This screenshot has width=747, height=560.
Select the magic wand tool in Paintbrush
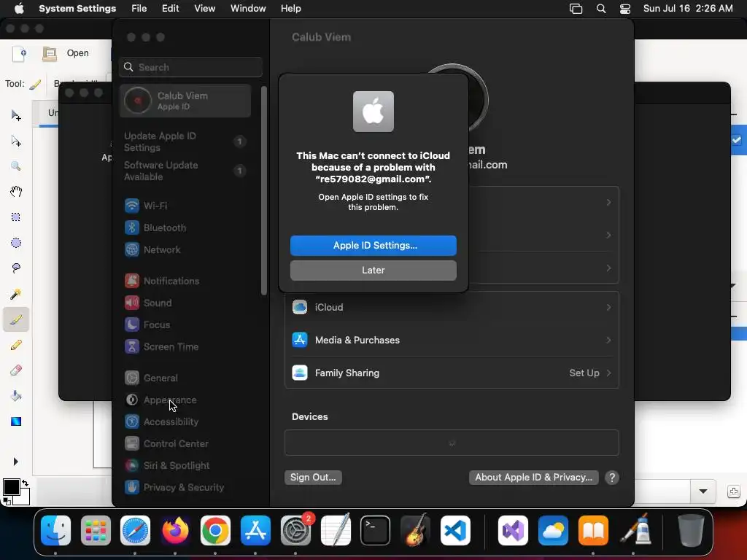pos(16,294)
